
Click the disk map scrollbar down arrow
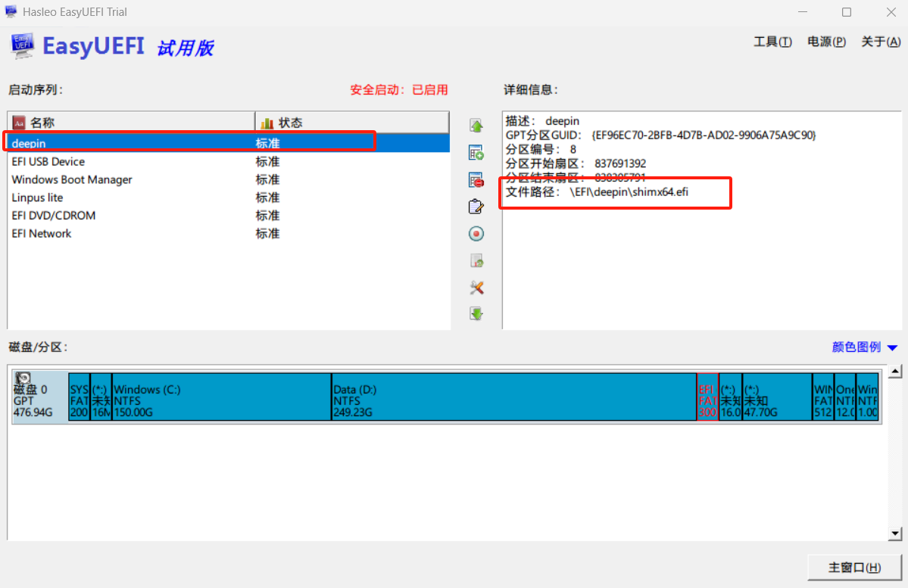point(895,534)
